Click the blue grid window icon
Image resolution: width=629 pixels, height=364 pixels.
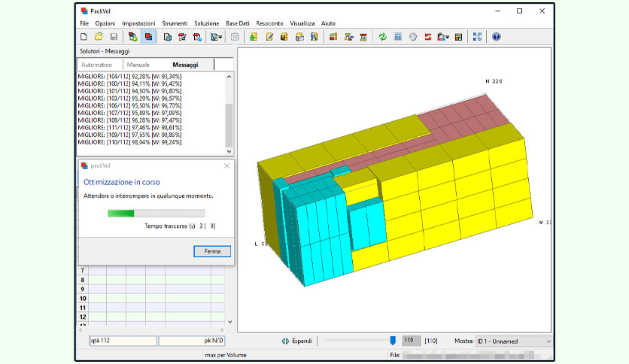point(397,37)
